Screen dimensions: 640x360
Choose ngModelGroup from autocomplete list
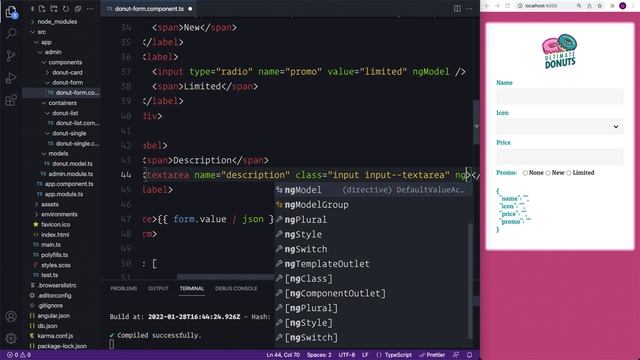[373, 205]
